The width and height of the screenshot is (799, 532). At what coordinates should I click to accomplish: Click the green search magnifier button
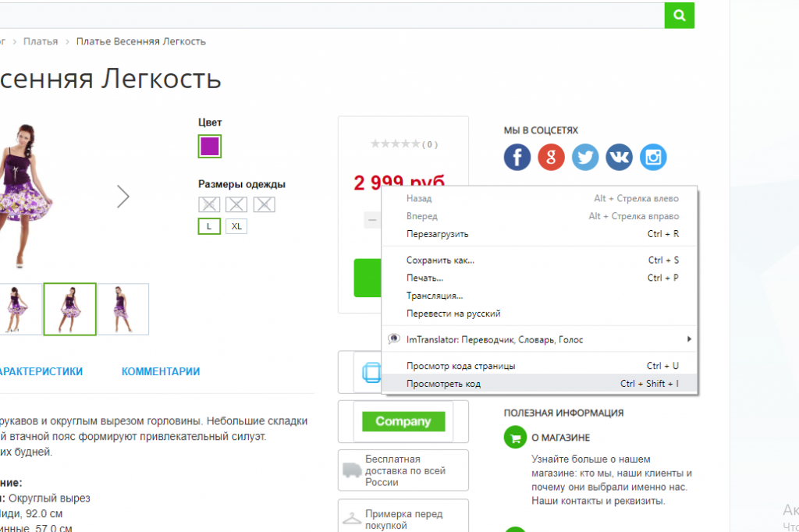click(680, 16)
